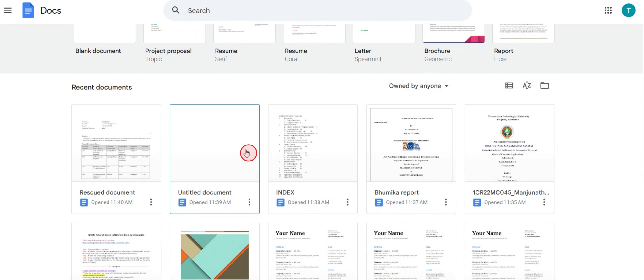Open the main hamburger menu
This screenshot has height=280, width=644.
(x=8, y=10)
